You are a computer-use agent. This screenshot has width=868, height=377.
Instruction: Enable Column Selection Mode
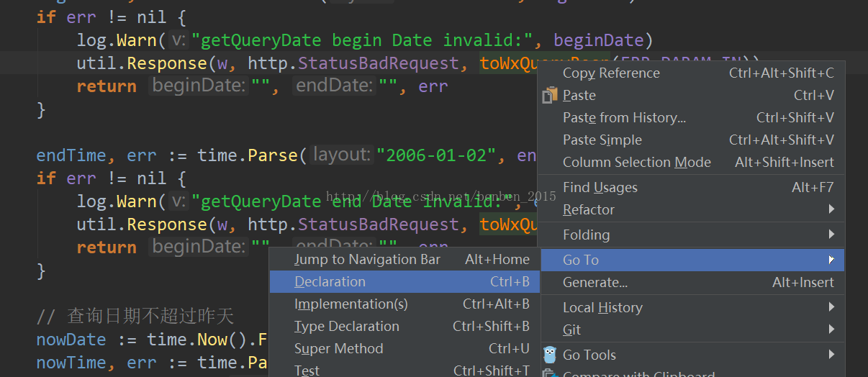(x=636, y=162)
